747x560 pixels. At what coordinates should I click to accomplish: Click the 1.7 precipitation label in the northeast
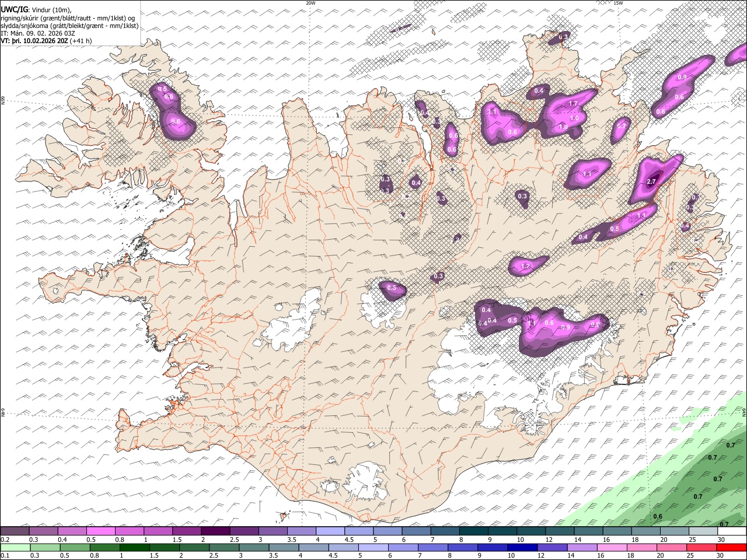(x=573, y=104)
